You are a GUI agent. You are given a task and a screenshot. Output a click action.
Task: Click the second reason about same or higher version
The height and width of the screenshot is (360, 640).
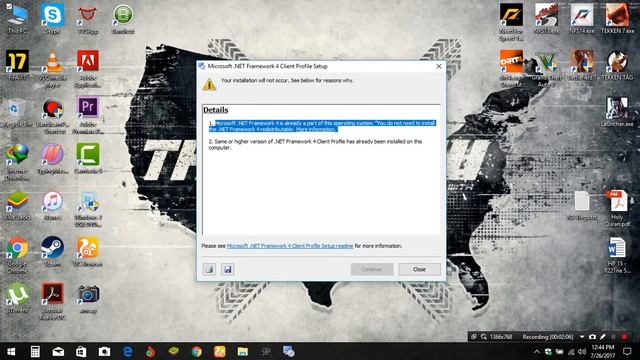pyautogui.click(x=315, y=144)
